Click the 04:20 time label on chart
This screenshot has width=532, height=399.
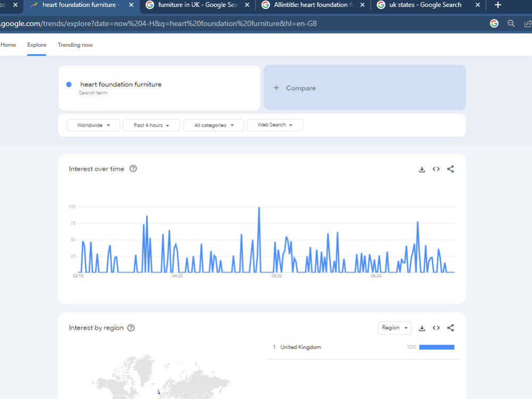(177, 276)
